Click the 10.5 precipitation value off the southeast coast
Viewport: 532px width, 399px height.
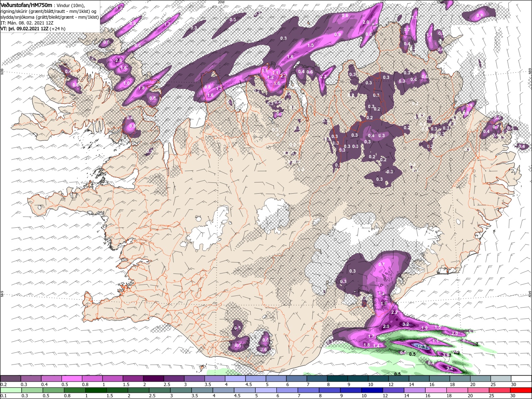coord(421,347)
